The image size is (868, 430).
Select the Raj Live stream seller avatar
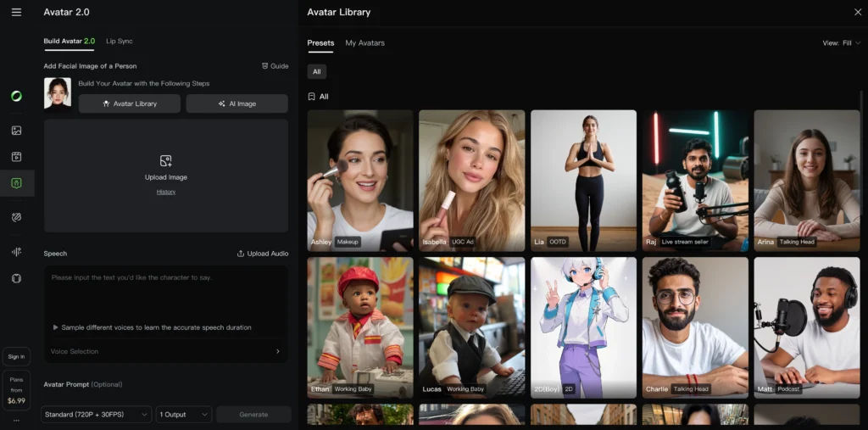695,180
